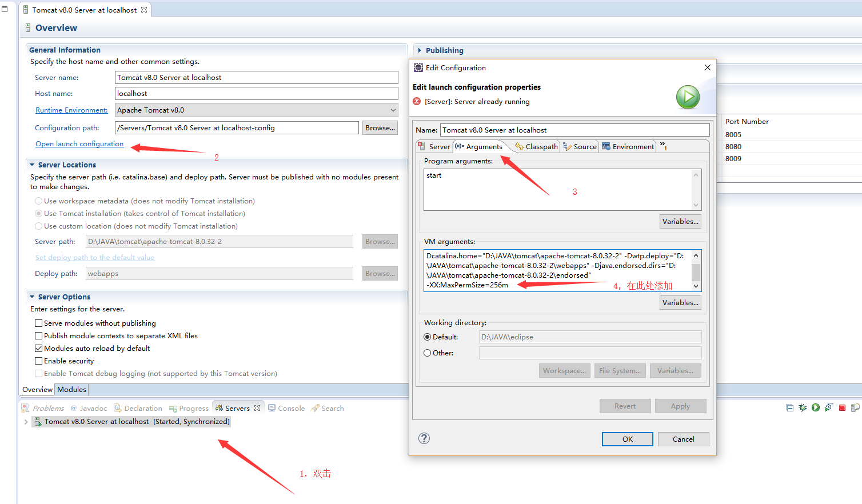Stop the server with red square
Image resolution: width=862 pixels, height=504 pixels.
[842, 407]
